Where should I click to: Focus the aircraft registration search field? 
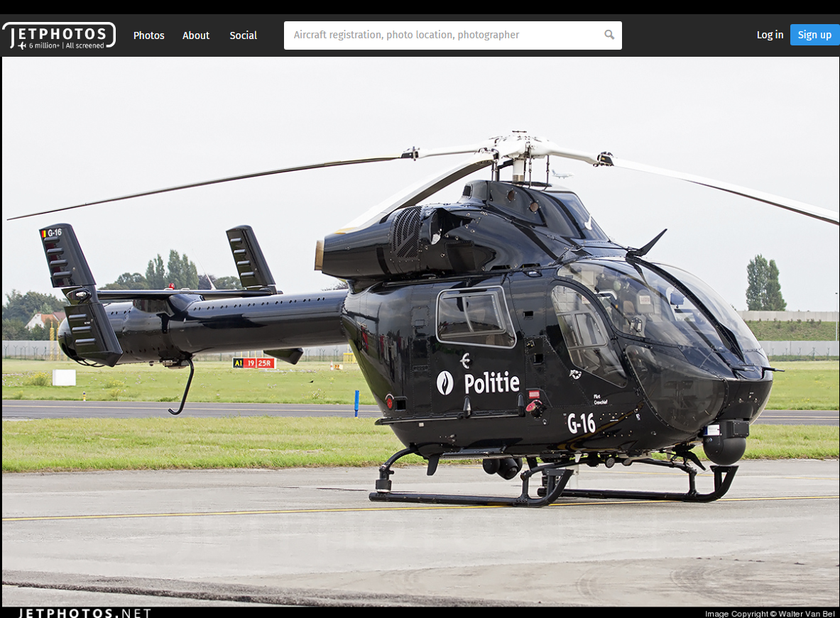pos(444,35)
